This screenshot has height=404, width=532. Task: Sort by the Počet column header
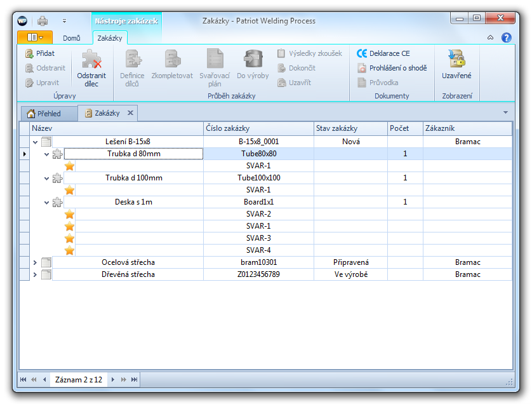[405, 128]
